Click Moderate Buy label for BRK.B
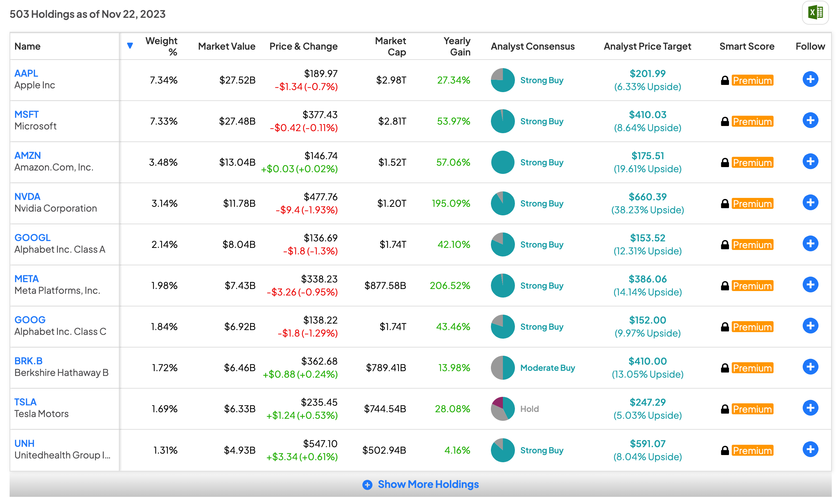Image resolution: width=840 pixels, height=504 pixels. click(x=547, y=368)
